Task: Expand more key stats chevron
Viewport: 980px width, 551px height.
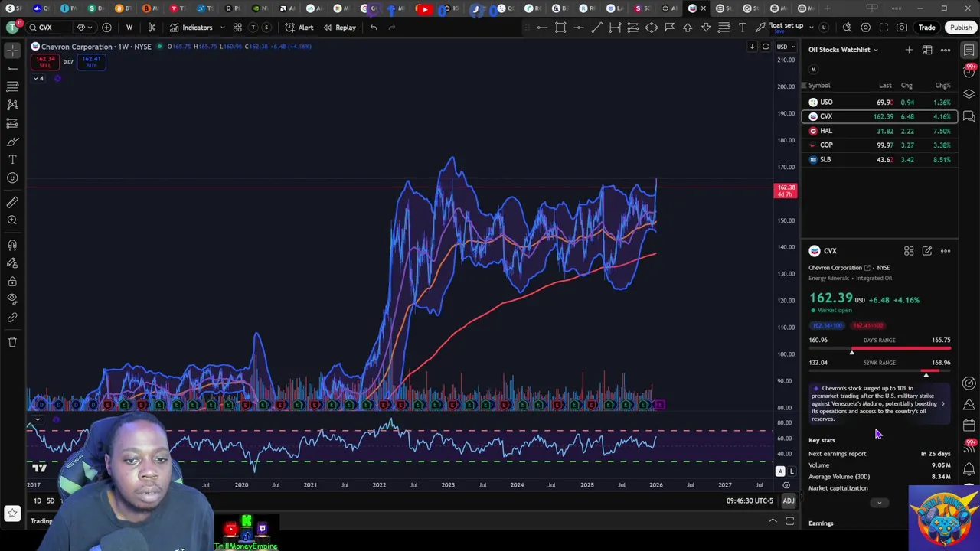Action: coord(879,503)
